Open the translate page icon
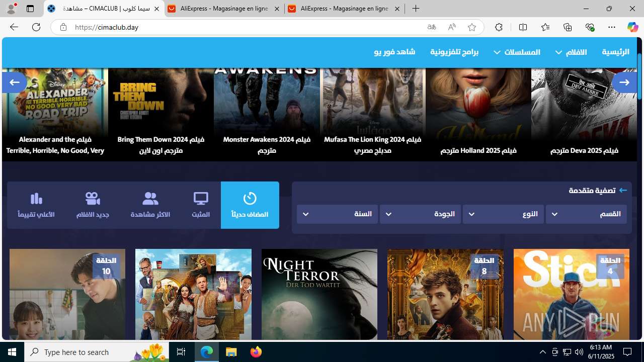This screenshot has width=644, height=362. pos(432,27)
